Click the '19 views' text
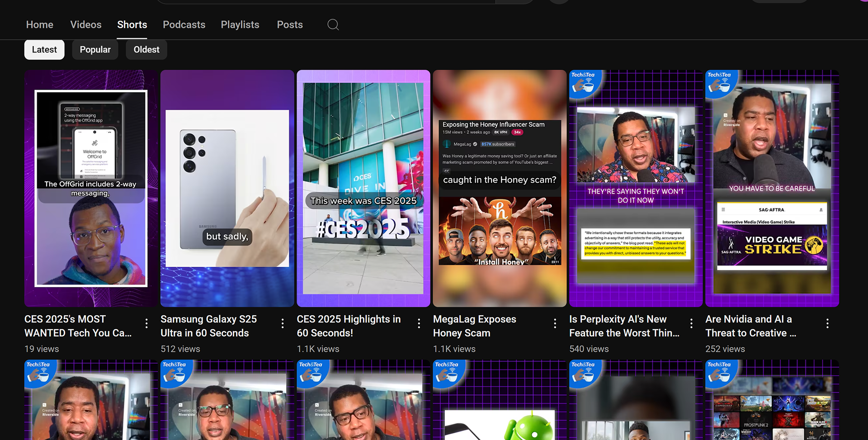The width and height of the screenshot is (868, 440). [x=42, y=349]
